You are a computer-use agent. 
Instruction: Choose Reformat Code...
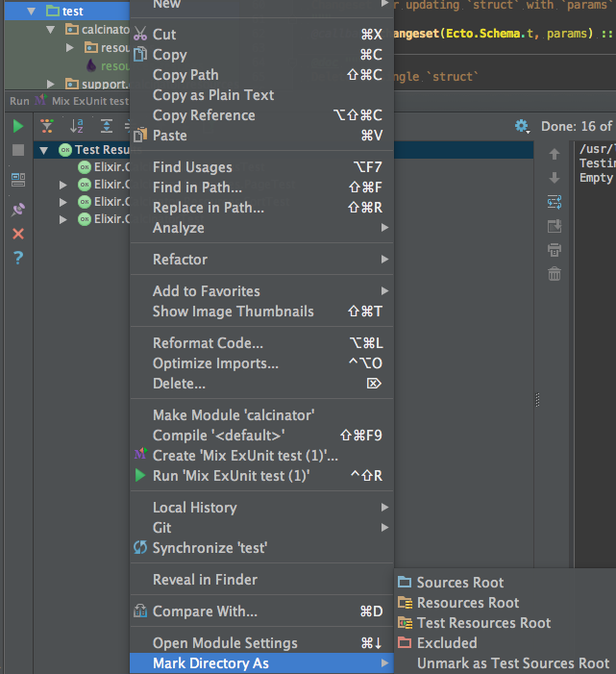pos(262,343)
